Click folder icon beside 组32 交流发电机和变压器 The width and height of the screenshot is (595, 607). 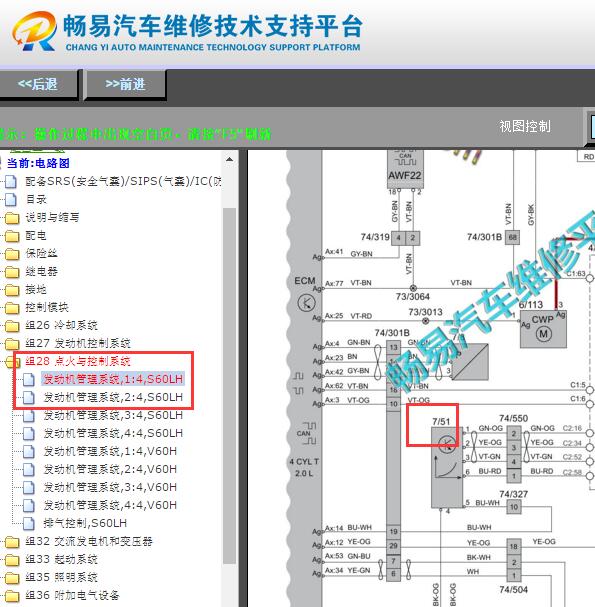tap(12, 542)
